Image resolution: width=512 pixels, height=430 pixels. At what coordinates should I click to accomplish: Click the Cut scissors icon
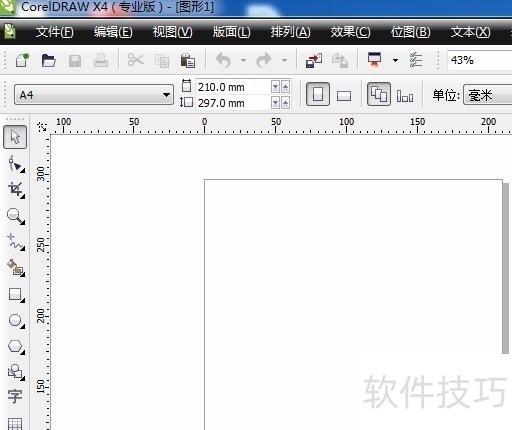pos(135,60)
